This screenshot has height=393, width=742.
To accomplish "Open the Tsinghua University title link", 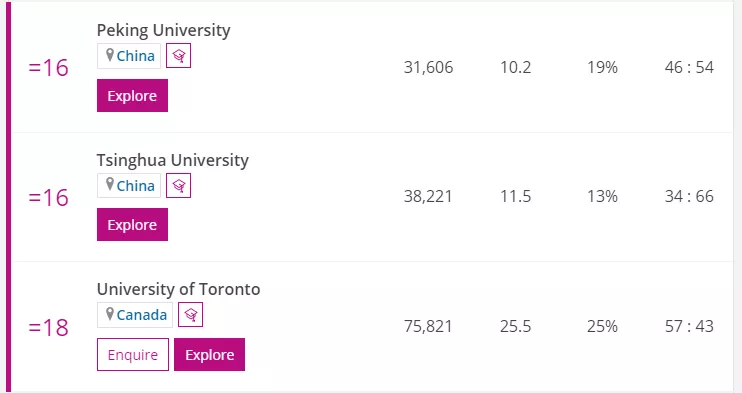I will click(173, 160).
